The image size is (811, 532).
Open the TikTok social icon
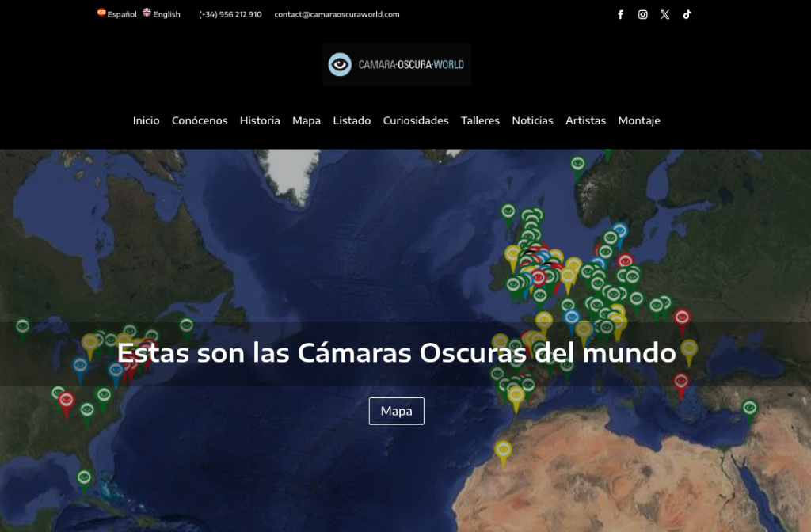pos(687,14)
